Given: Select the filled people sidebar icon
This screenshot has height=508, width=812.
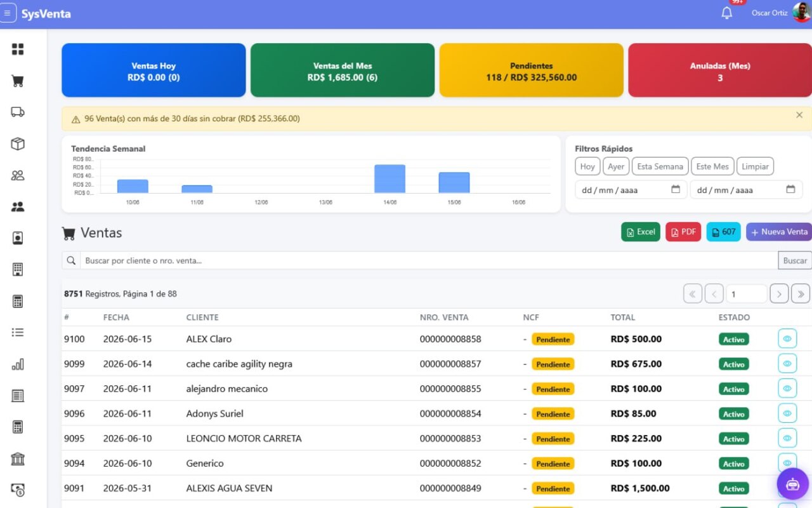Looking at the screenshot, I should point(18,207).
